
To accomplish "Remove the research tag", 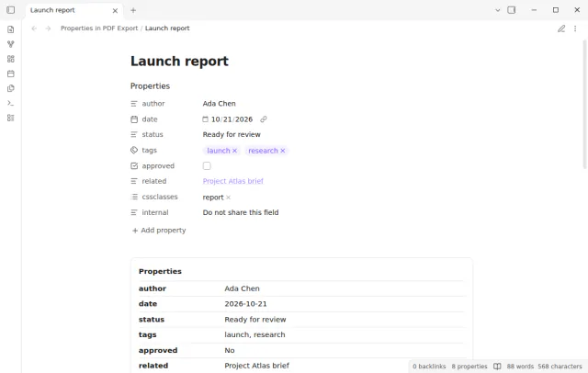I will point(283,151).
